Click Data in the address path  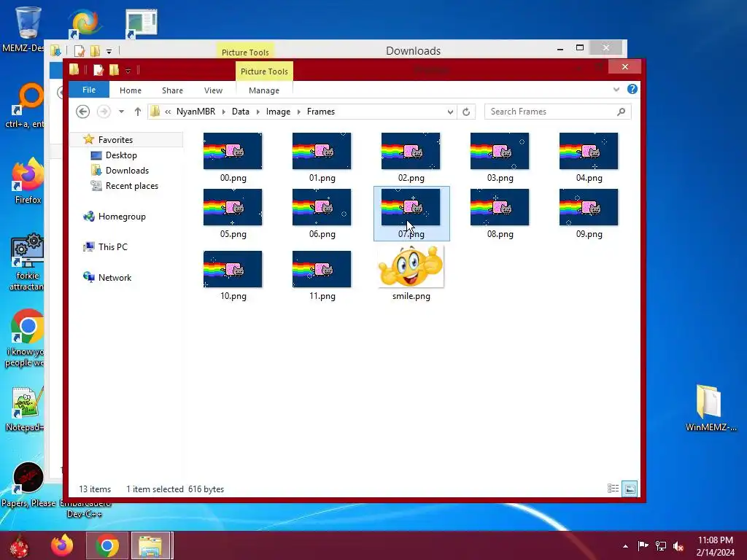coord(241,112)
